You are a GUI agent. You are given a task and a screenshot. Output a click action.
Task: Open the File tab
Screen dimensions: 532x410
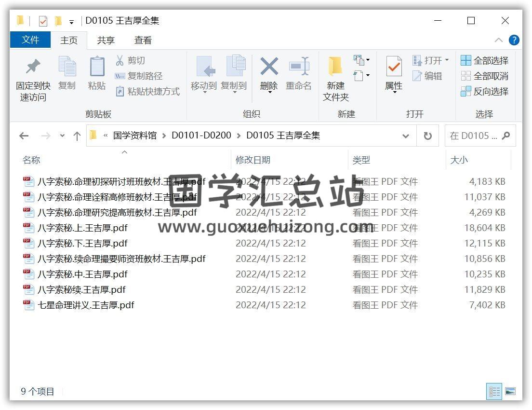30,40
